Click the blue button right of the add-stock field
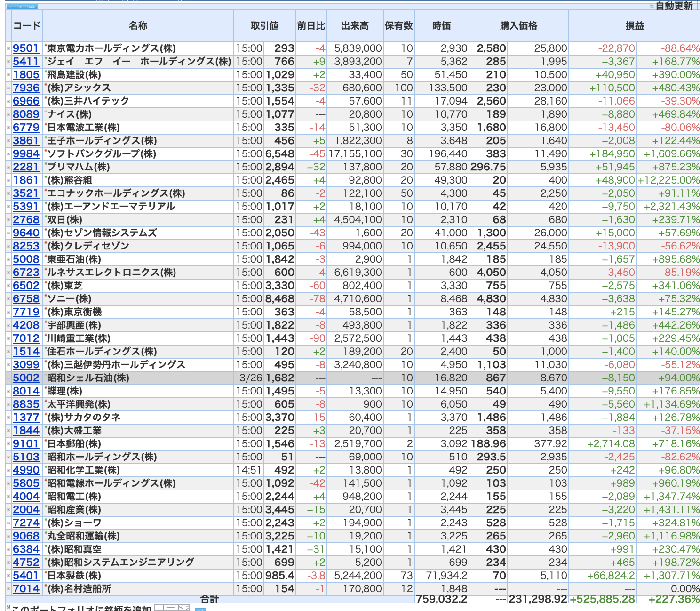 [200, 609]
